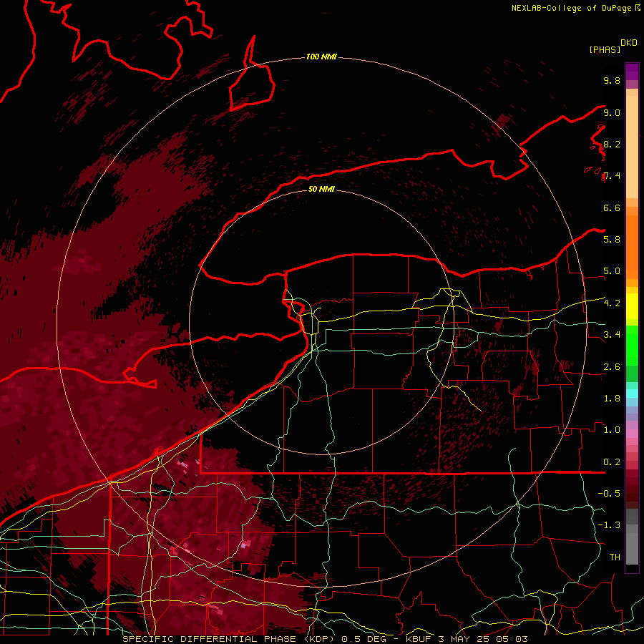Click the pink swatch in the colorbar

632,434
